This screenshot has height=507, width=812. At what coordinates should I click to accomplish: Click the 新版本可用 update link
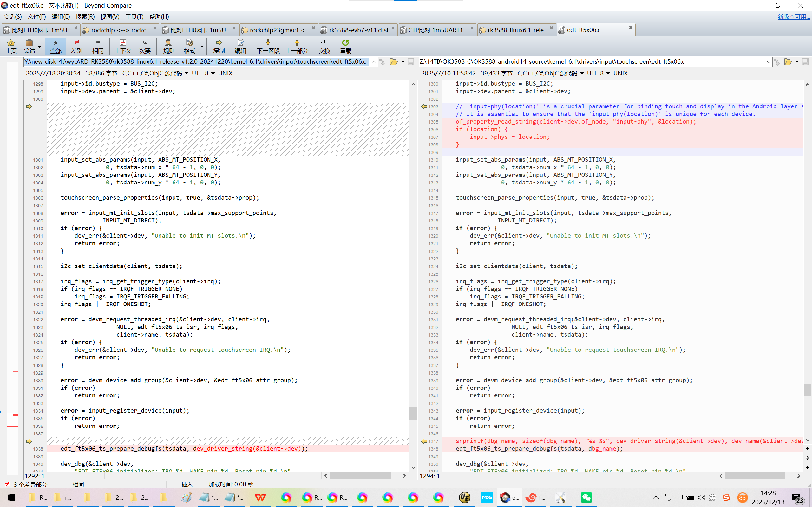tap(793, 16)
